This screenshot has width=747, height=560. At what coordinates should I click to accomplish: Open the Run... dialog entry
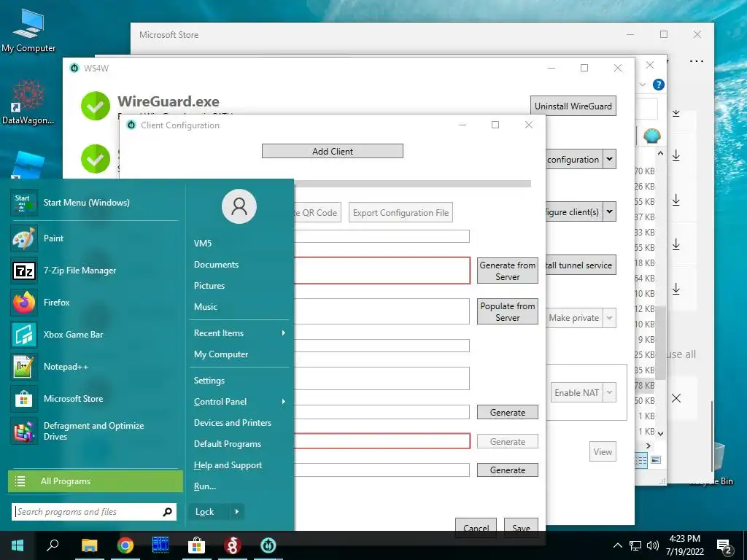click(x=205, y=486)
